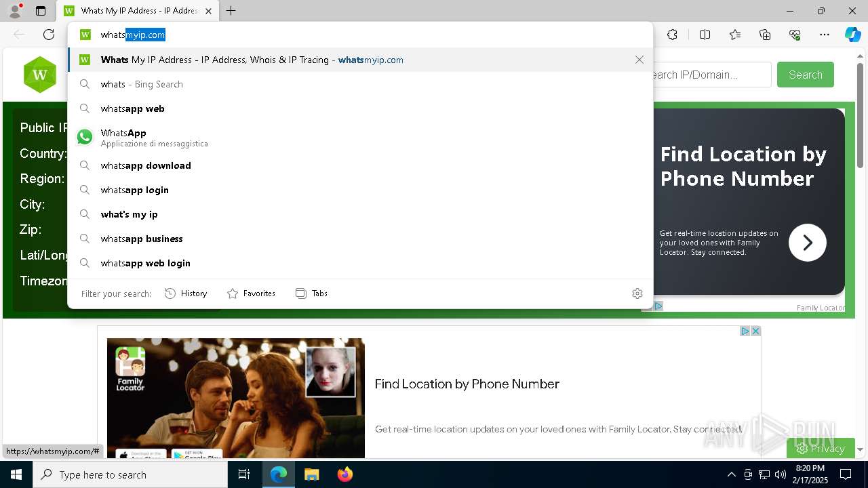Filter search by Favorites
This screenshot has height=488, width=868.
(251, 293)
